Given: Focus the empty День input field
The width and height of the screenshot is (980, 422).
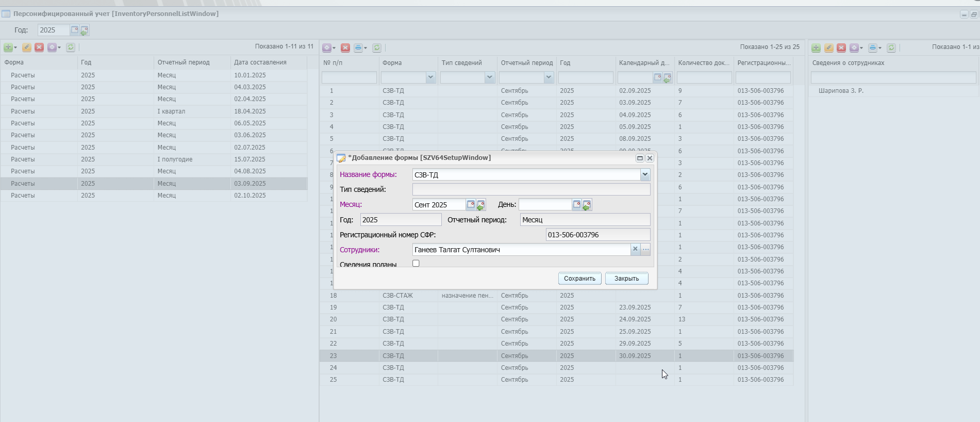Looking at the screenshot, I should tap(545, 205).
